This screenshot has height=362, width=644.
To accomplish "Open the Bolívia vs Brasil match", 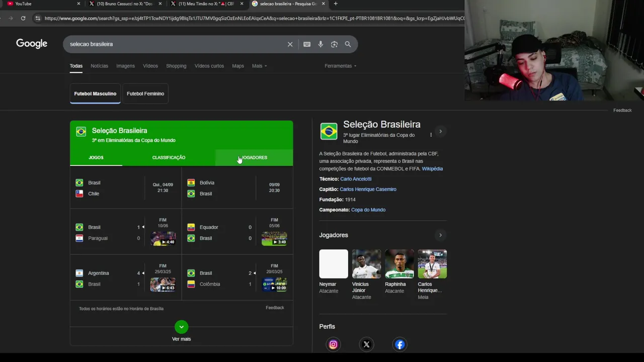I will [x=237, y=188].
